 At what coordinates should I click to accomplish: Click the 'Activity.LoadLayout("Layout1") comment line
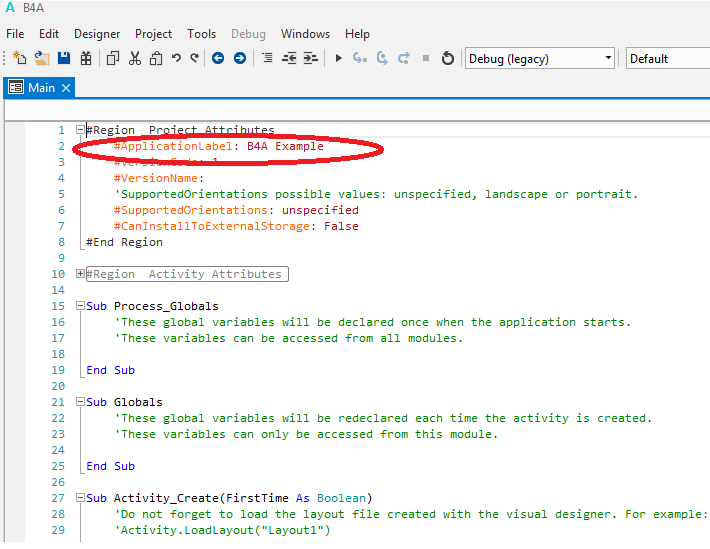222,530
